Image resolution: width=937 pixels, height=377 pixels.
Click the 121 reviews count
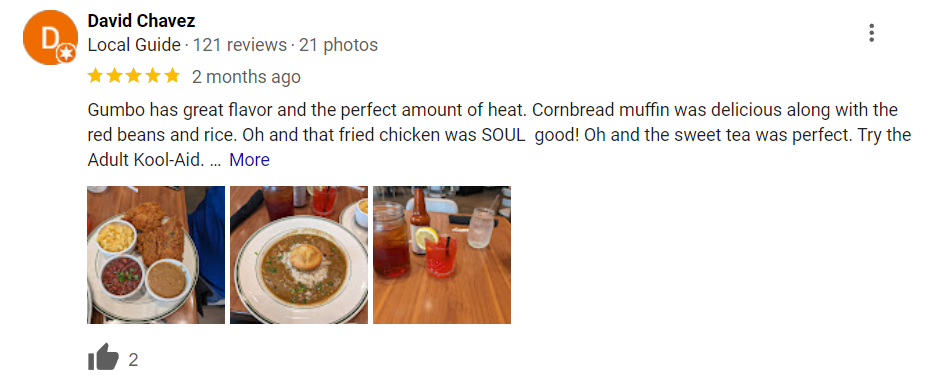coord(240,45)
